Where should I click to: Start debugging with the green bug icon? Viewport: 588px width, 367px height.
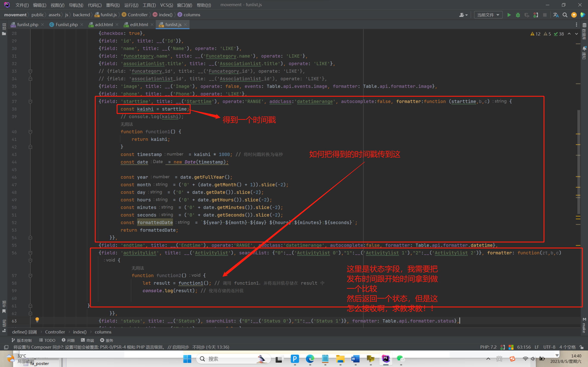518,15
